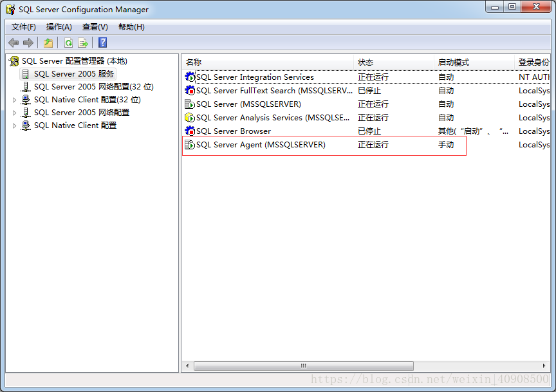Select the SQL Server (MSSQLSERVER) row

366,104
